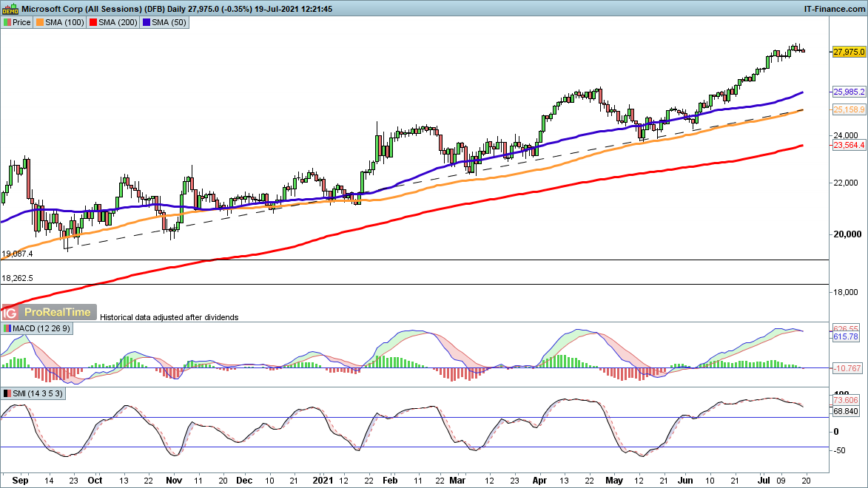The width and height of the screenshot is (868, 488).
Task: Click the Jun label on the time axis
Action: [685, 481]
